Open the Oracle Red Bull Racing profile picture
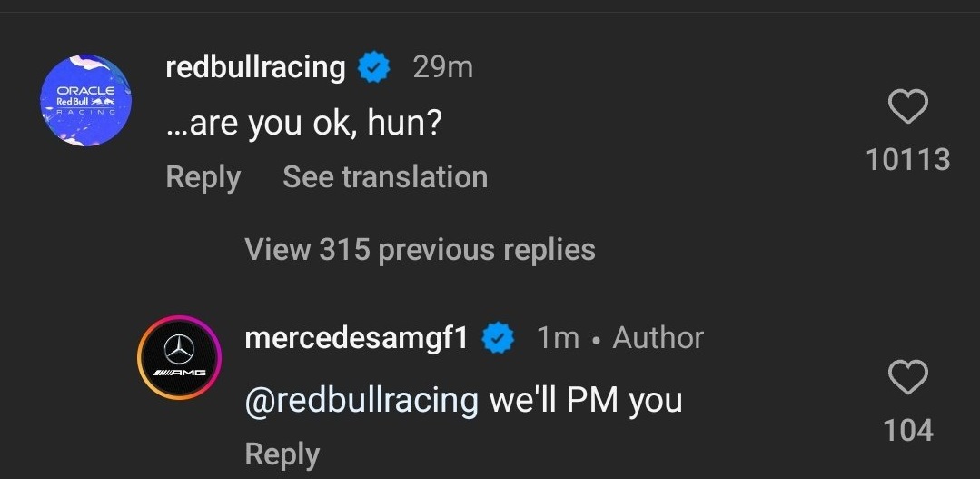Viewport: 980px width, 479px height. tap(85, 100)
